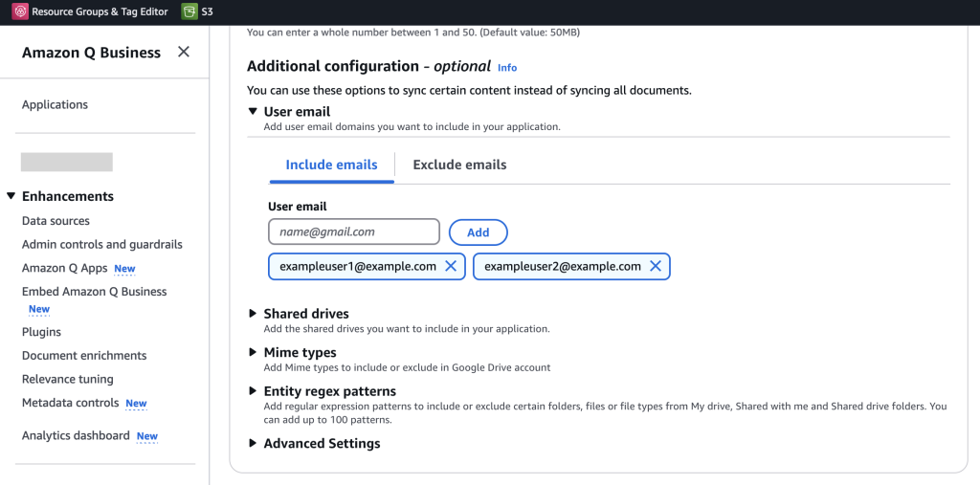Screen dimensions: 980x485
Task: Focus the User email input field
Action: [354, 231]
